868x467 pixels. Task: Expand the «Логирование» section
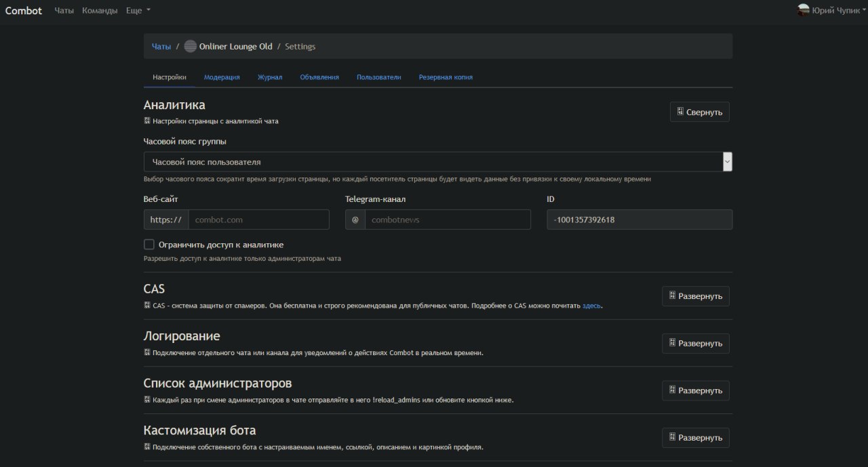tap(695, 344)
